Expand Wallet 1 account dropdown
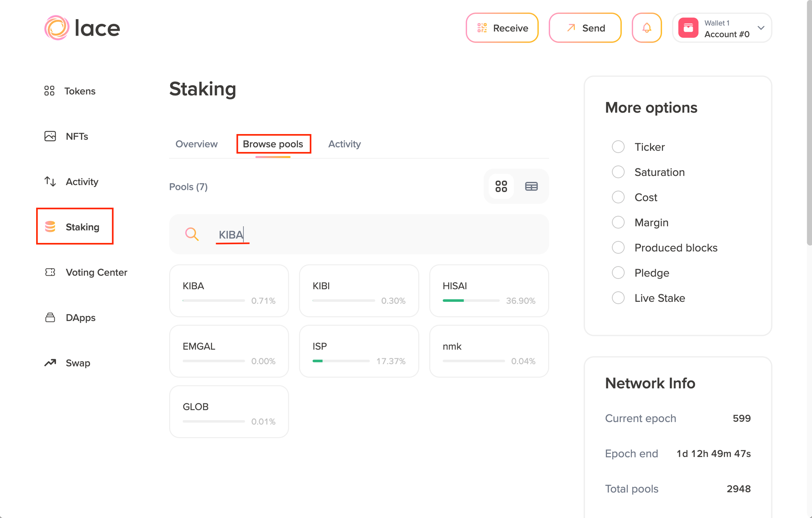Image resolution: width=812 pixels, height=518 pixels. (721, 28)
